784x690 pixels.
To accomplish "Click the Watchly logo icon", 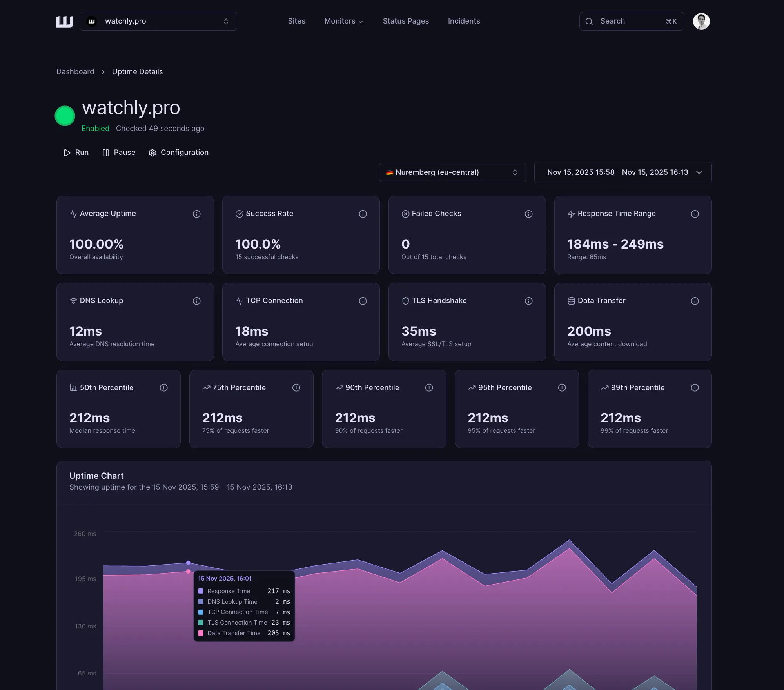I will coord(65,22).
